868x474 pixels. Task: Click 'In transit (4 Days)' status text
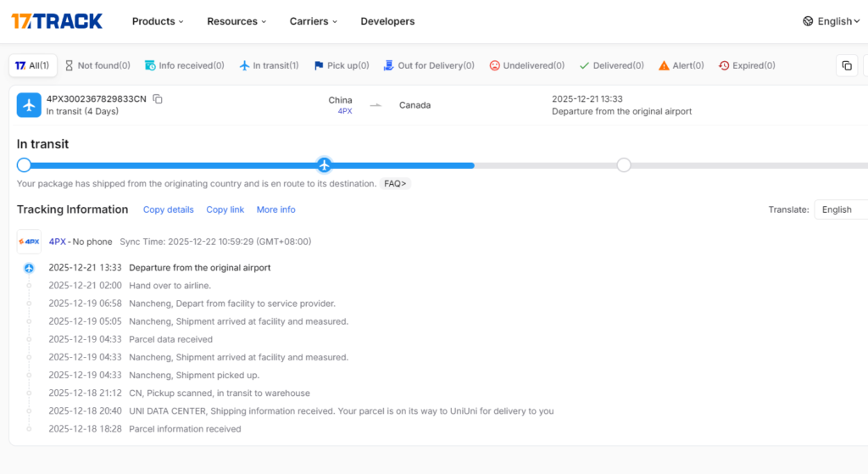click(82, 111)
